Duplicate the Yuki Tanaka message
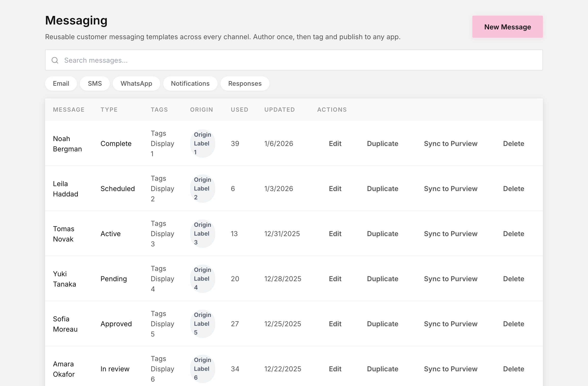 (x=382, y=279)
